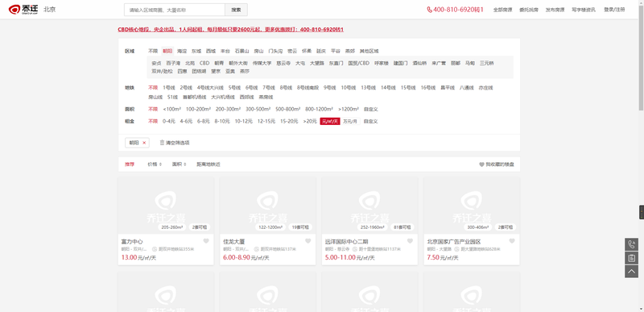Viewport: 644px width, 312px height.
Task: Sort listings by 价格
Action: 155,164
